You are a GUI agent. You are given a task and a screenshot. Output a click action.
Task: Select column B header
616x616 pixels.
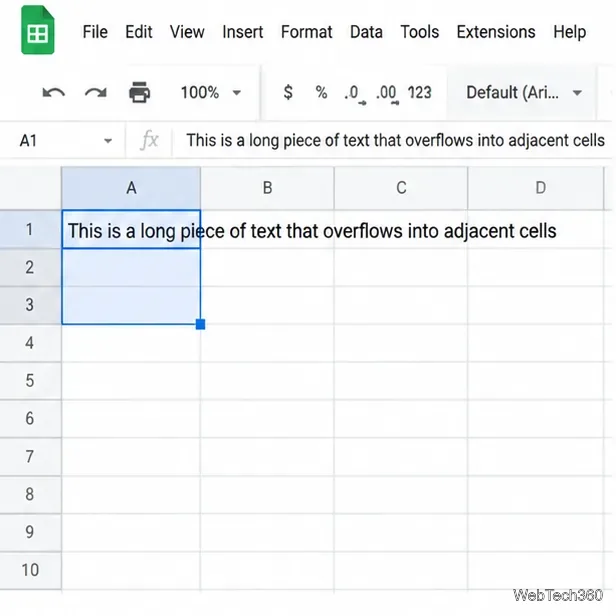(x=267, y=188)
